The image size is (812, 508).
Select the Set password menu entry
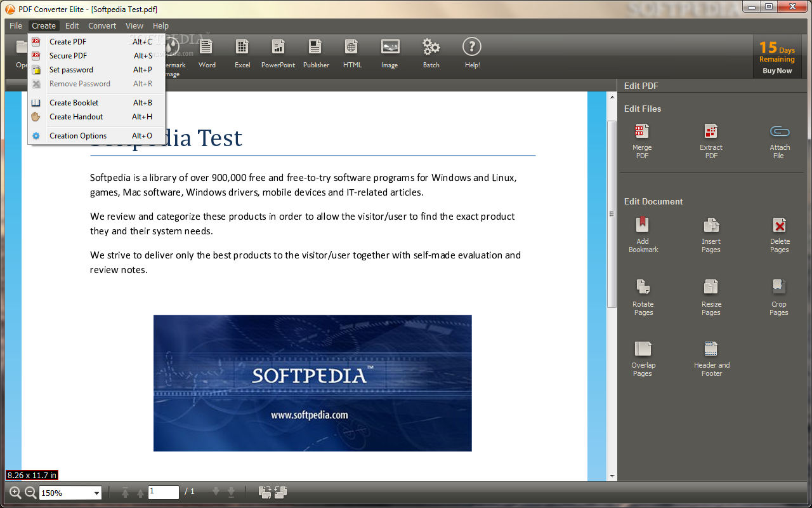(x=96, y=70)
